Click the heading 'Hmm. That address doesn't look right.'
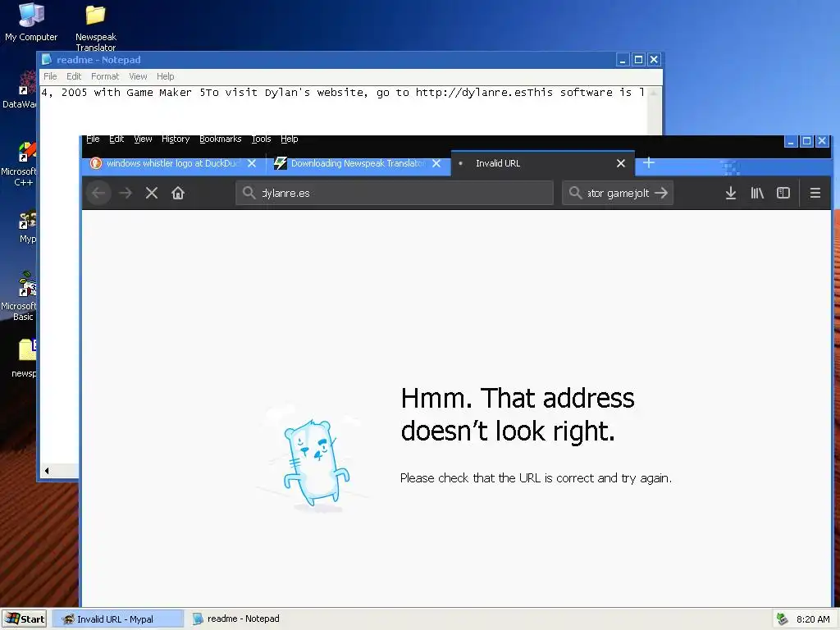The height and width of the screenshot is (630, 840). [518, 414]
